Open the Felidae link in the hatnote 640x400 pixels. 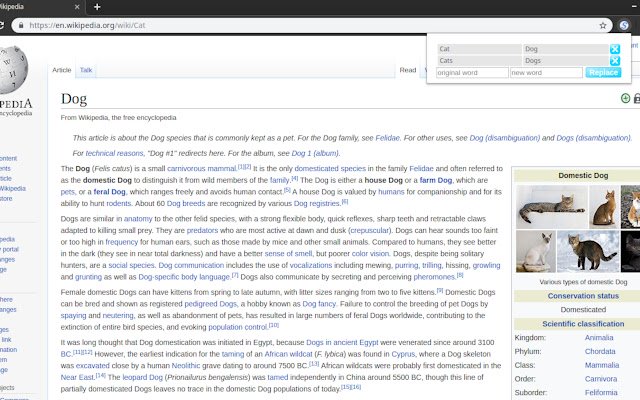(x=387, y=138)
